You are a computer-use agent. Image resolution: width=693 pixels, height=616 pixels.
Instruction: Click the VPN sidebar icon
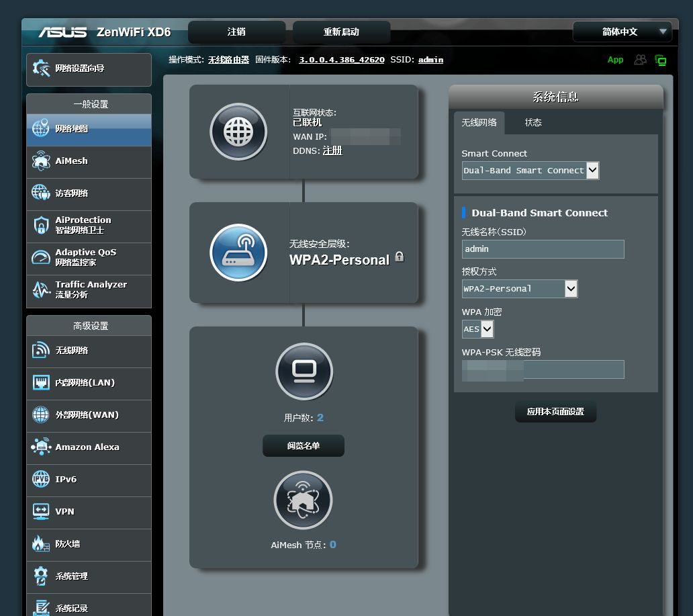tap(41, 512)
